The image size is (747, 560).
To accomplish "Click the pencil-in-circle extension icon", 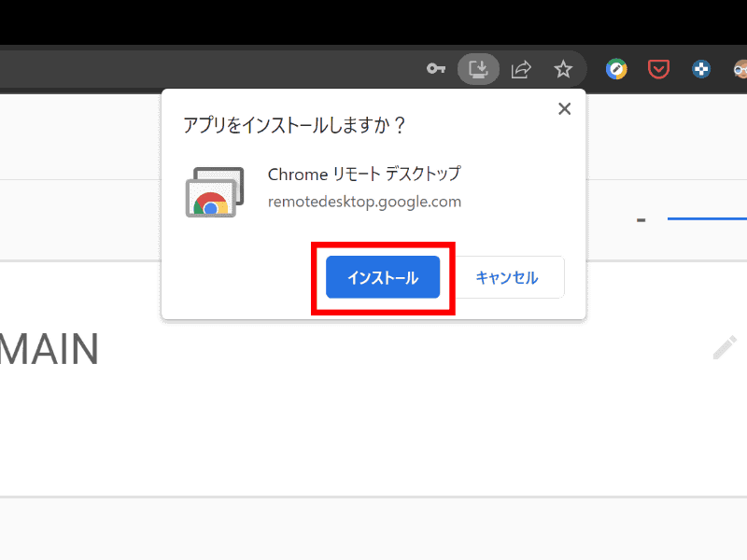I will tap(616, 69).
